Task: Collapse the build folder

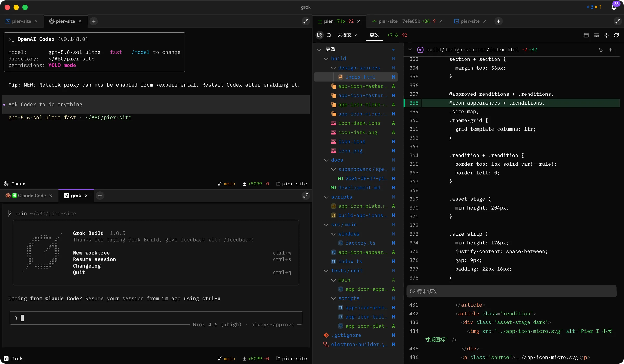Action: [x=326, y=59]
